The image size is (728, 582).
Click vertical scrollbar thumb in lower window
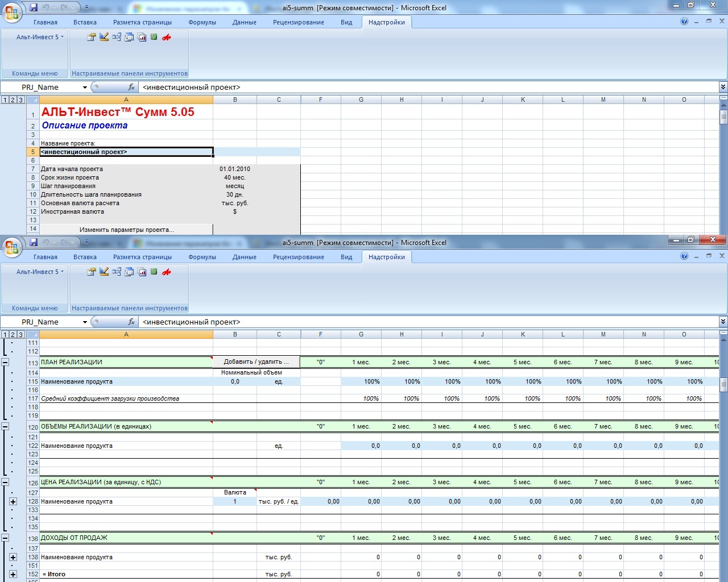tap(723, 385)
